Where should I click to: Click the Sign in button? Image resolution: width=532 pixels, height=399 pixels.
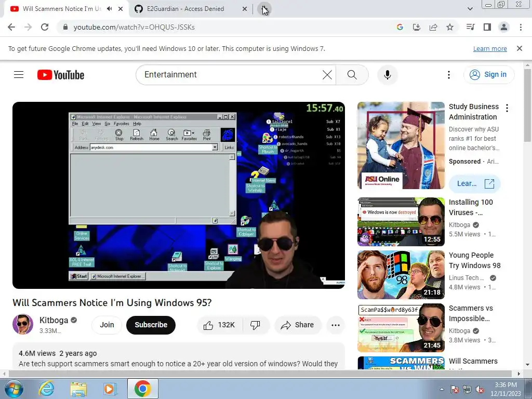(x=488, y=75)
